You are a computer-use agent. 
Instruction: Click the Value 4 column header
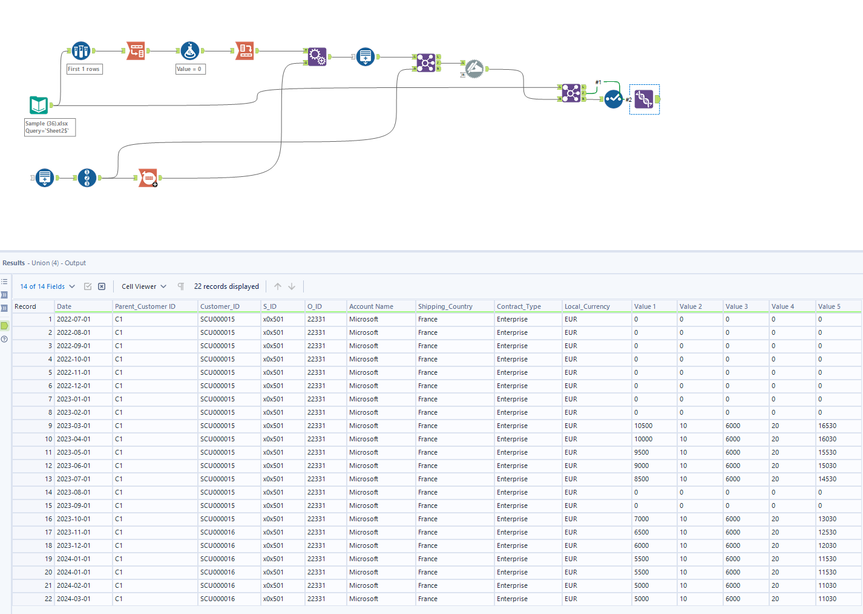[793, 306]
